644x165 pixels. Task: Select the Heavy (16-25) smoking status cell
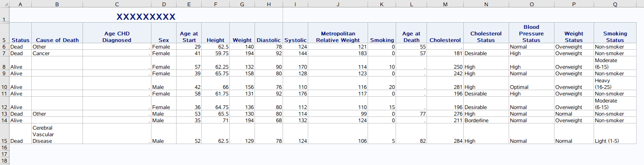coord(615,84)
